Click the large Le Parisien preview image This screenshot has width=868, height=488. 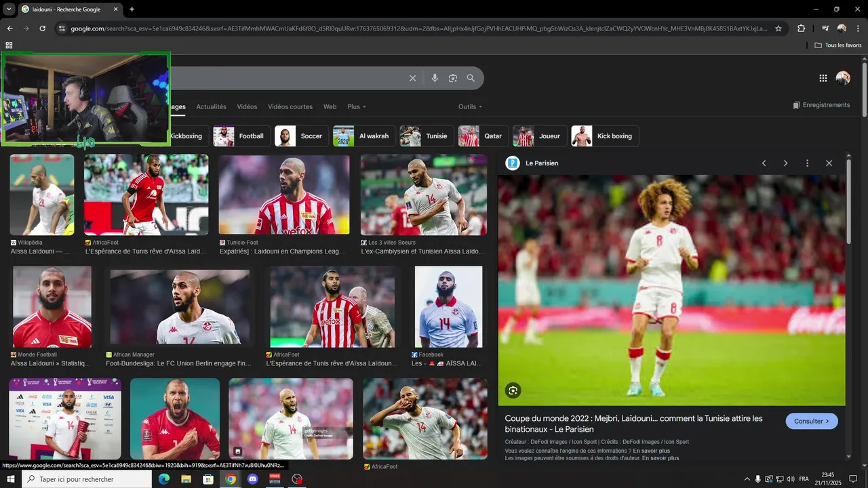[671, 290]
